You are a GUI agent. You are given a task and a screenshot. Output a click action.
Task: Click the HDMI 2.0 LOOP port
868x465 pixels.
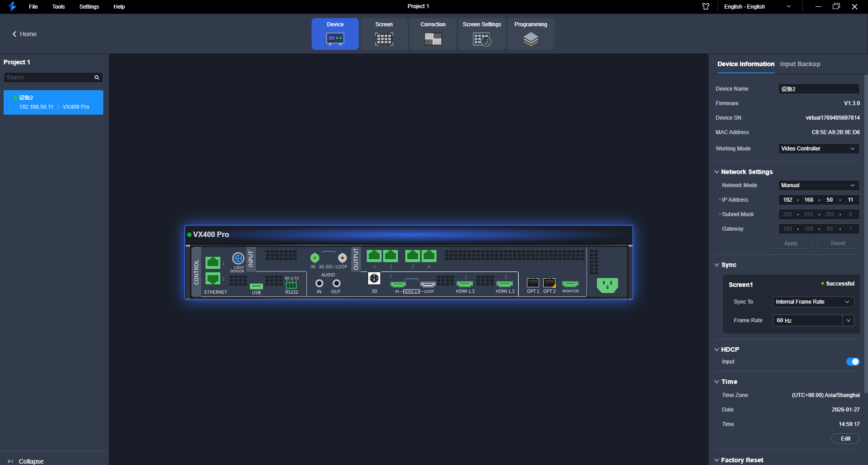coord(428,285)
